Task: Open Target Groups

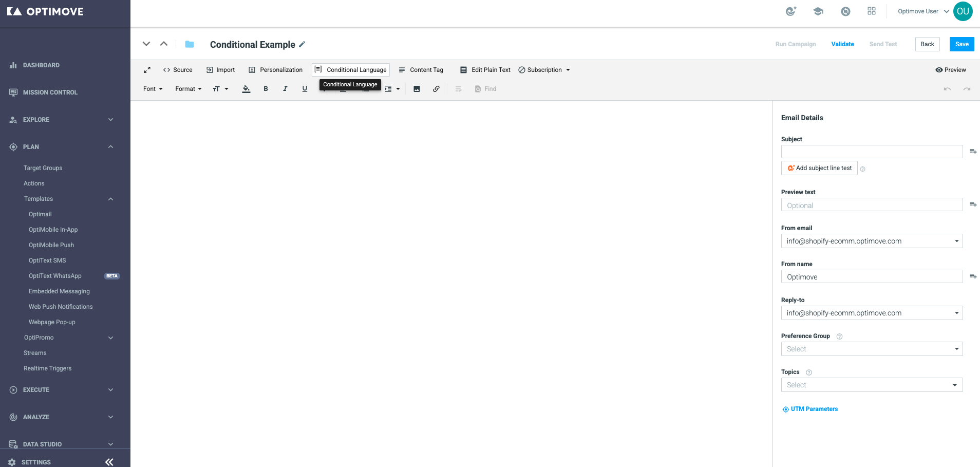Action: tap(43, 168)
